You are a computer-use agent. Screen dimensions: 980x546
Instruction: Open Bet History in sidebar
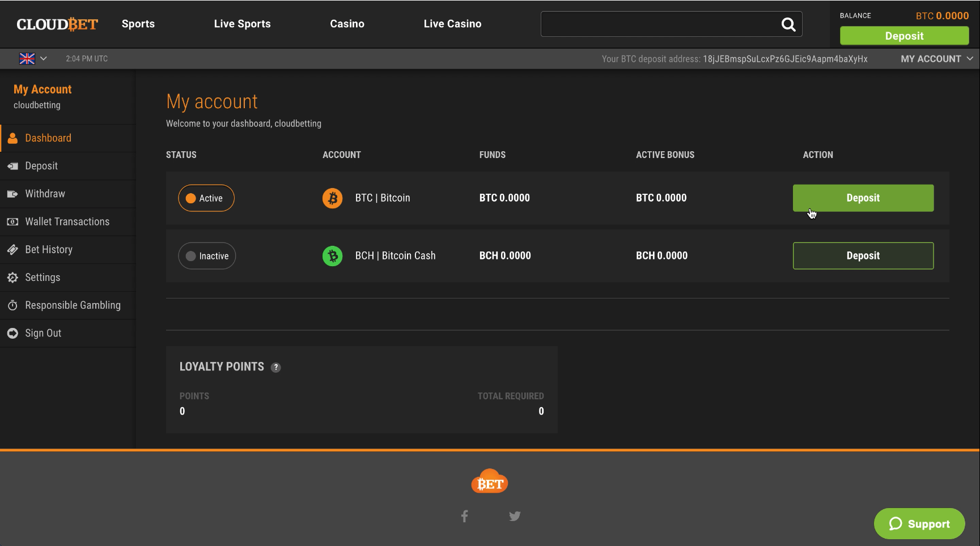pyautogui.click(x=68, y=250)
